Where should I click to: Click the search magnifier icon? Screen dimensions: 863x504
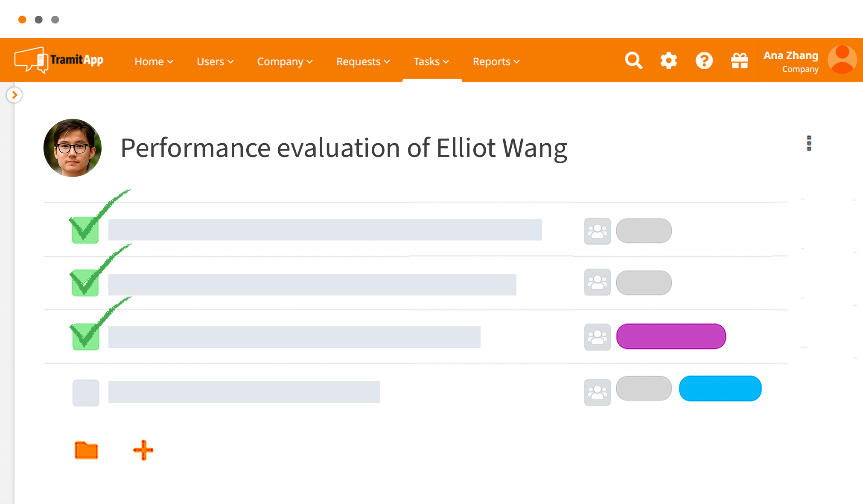click(x=633, y=61)
